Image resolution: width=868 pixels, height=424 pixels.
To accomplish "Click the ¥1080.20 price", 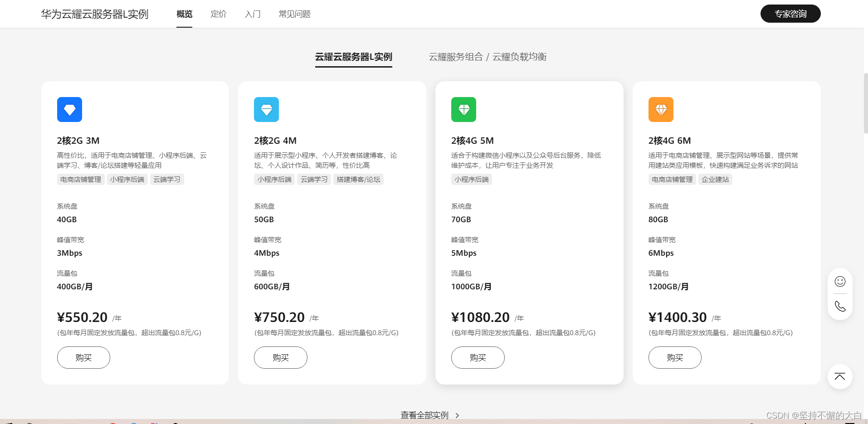I will [x=480, y=317].
